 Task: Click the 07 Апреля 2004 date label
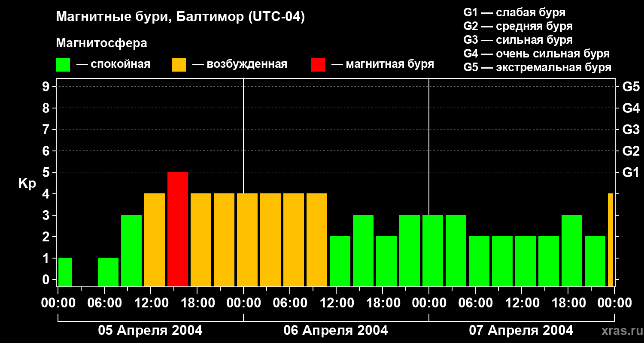point(521,330)
